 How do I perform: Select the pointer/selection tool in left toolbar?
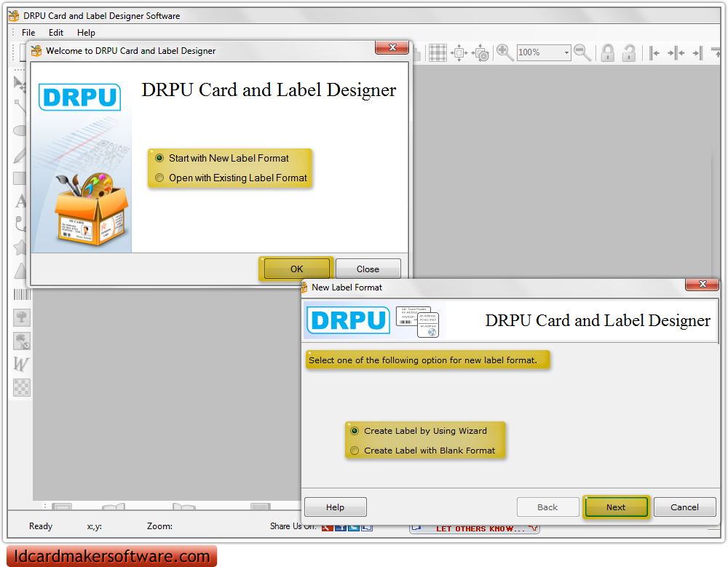tap(19, 84)
